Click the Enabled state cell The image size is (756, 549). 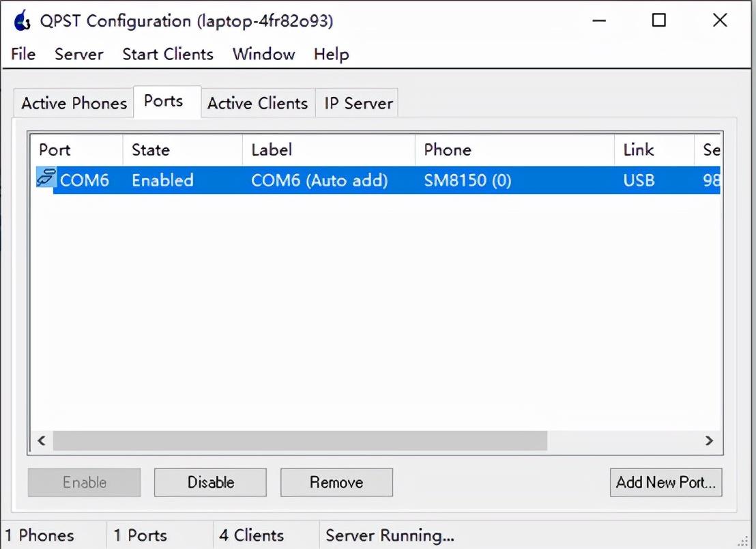162,180
